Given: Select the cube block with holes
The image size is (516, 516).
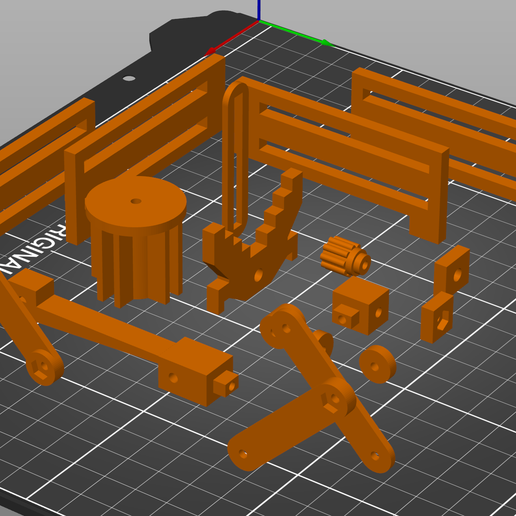Looking at the screenshot, I should tap(360, 305).
